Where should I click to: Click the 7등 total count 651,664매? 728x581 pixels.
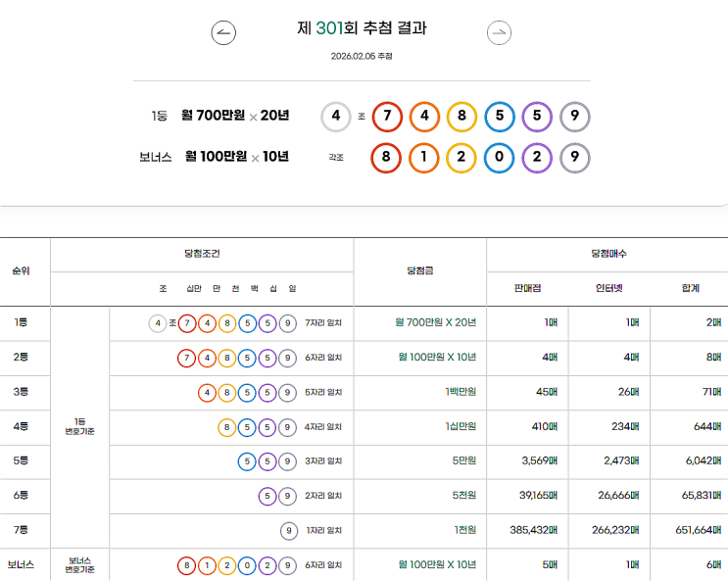(699, 530)
